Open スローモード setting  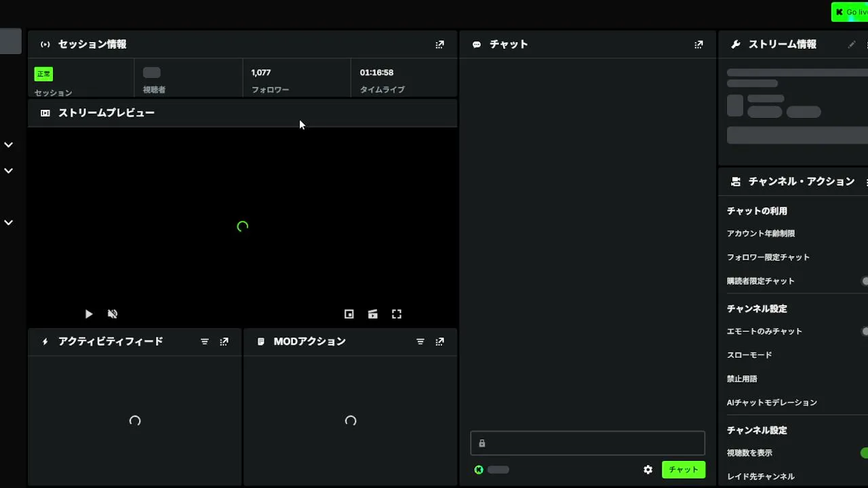pyautogui.click(x=749, y=355)
